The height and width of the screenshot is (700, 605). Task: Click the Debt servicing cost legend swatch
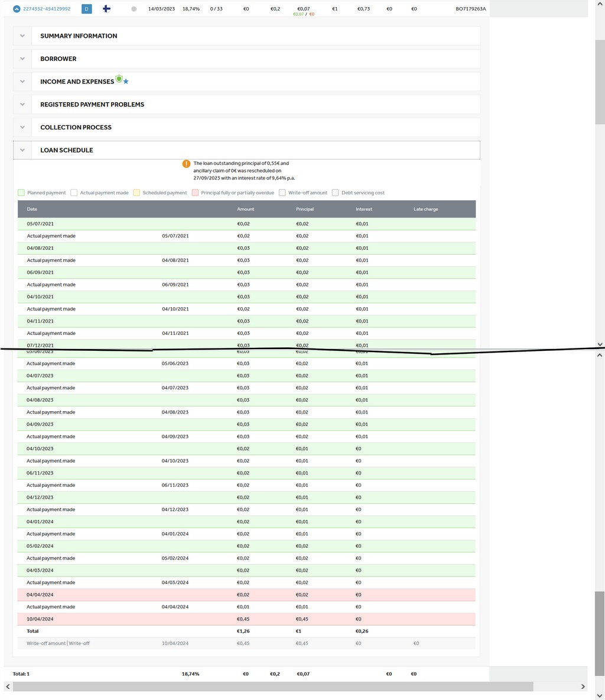click(x=336, y=193)
